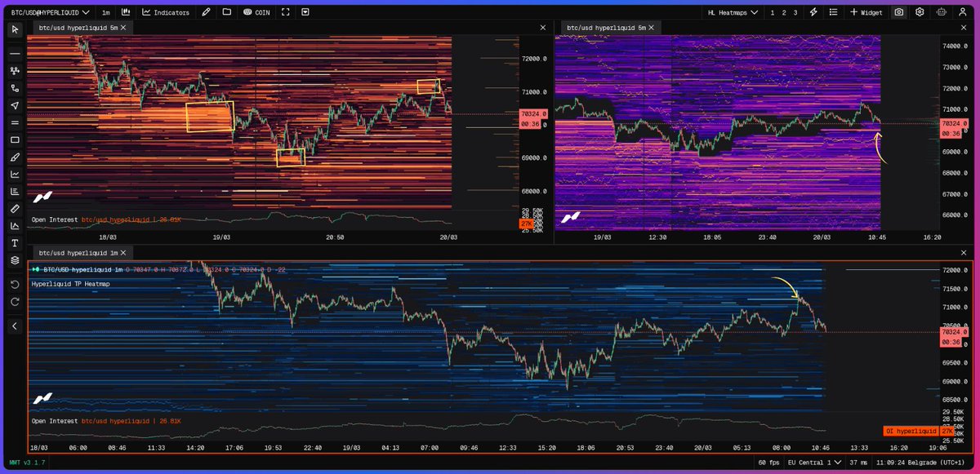
Task: Select the brush drawing tool
Action: 15,157
